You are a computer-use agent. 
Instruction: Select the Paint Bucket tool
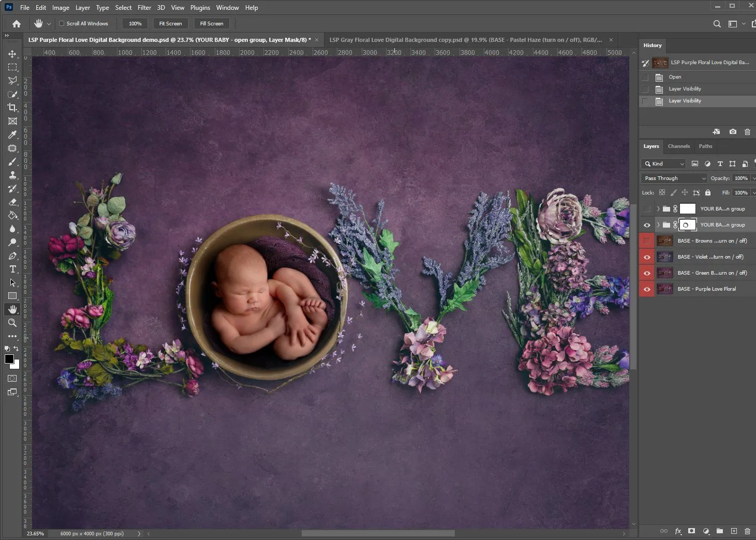coord(12,215)
